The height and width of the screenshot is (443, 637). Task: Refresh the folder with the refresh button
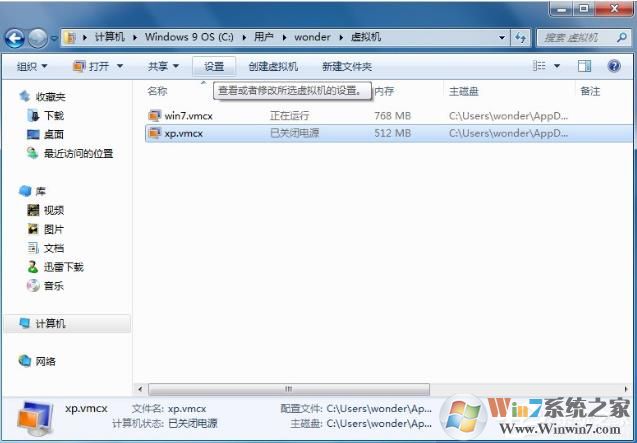(x=520, y=38)
